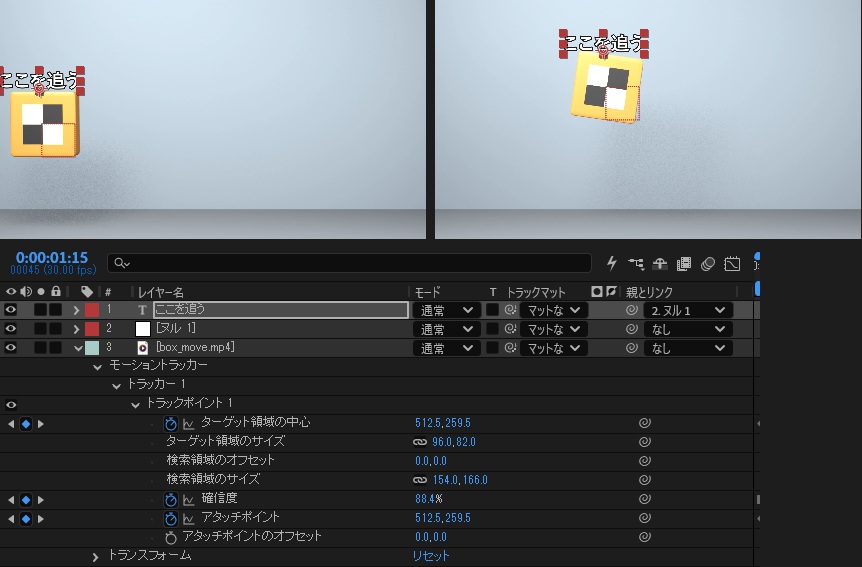Viewport: 862px width, 567px height.
Task: Toggle eye for トラックポイント 1
Action: click(10, 405)
